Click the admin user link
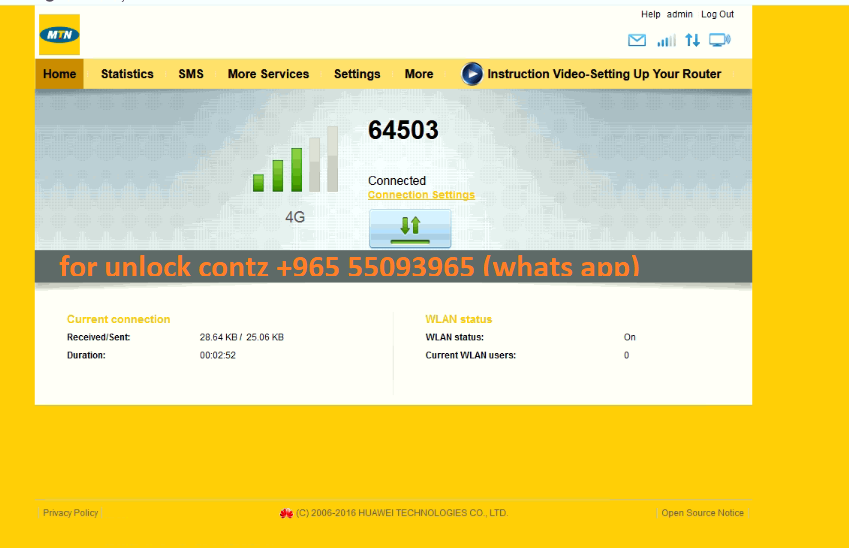849x548 pixels. pos(680,14)
